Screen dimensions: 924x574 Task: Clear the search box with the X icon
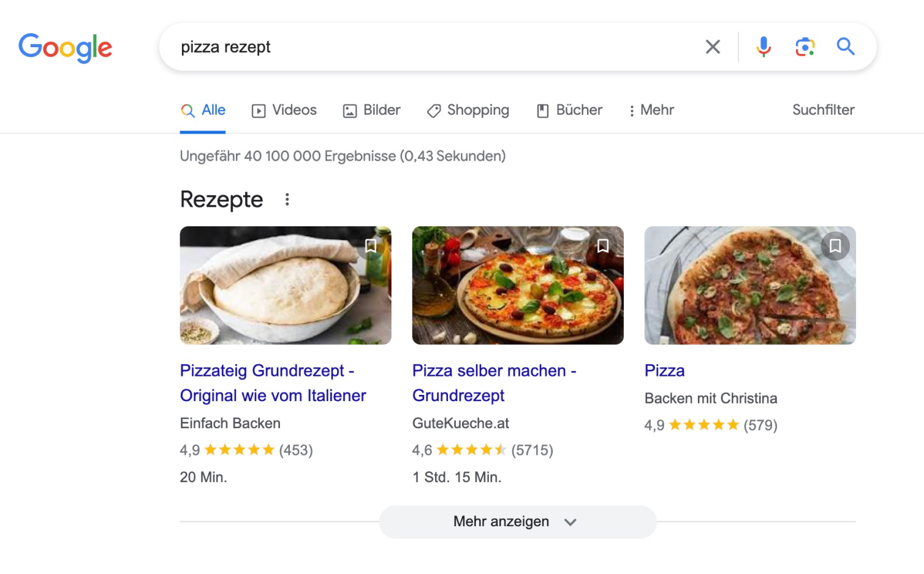tap(713, 47)
